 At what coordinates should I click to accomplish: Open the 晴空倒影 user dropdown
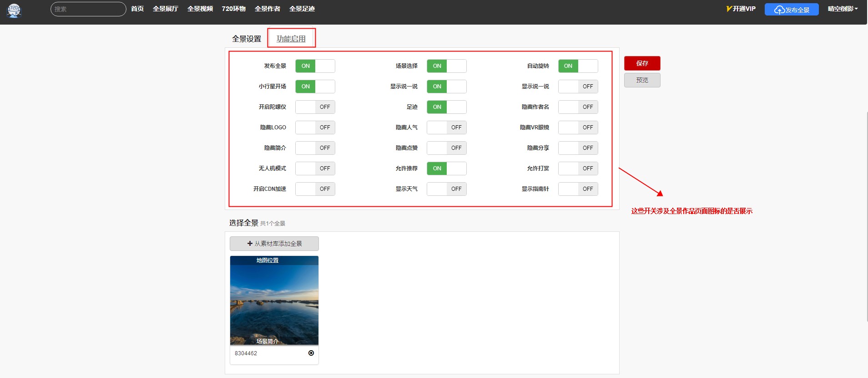(843, 9)
